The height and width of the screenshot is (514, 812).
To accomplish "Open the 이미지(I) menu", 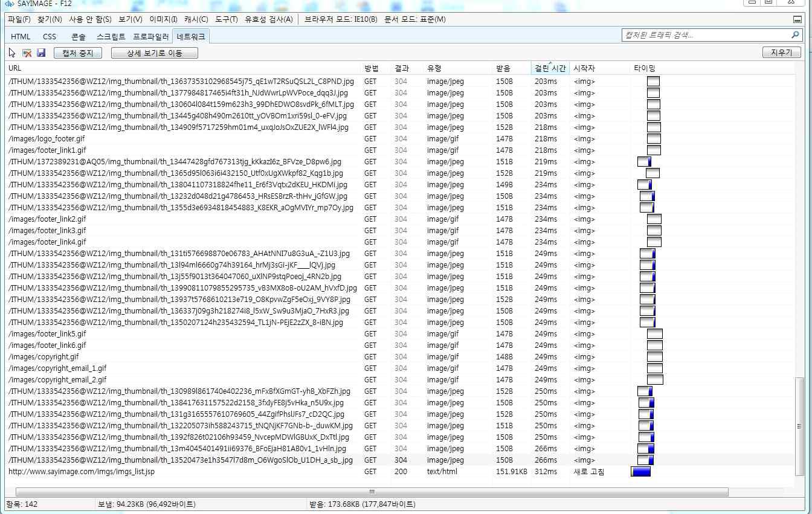I will (x=163, y=19).
